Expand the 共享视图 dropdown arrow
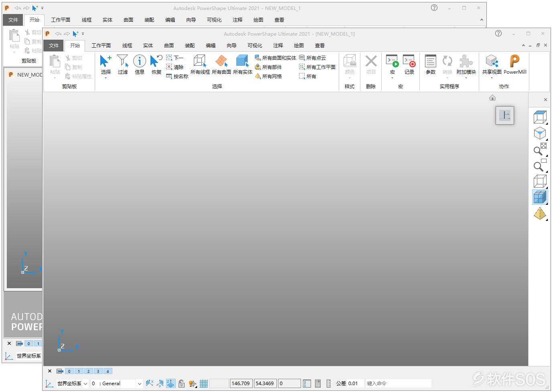The height and width of the screenshot is (392, 553). point(492,78)
